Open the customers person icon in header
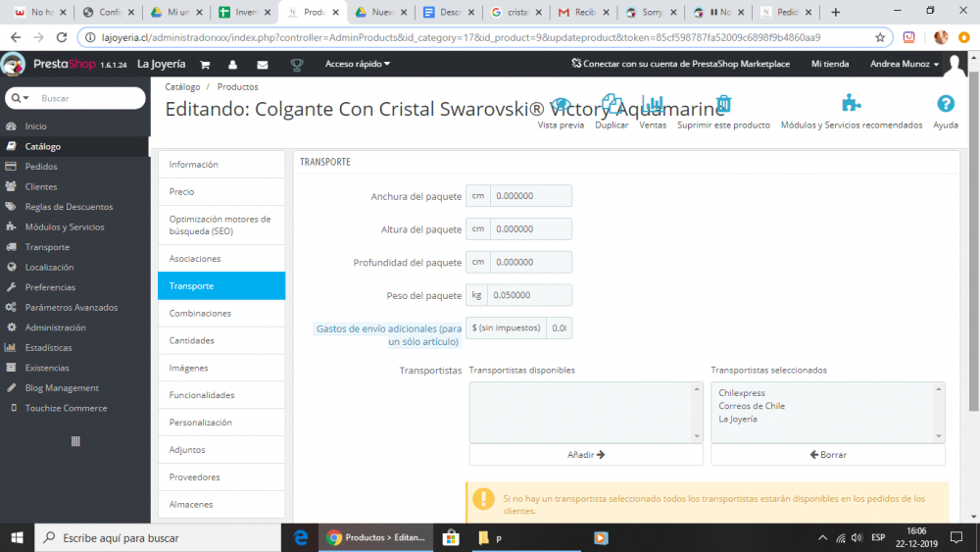Viewport: 980px width, 552px height. 232,65
